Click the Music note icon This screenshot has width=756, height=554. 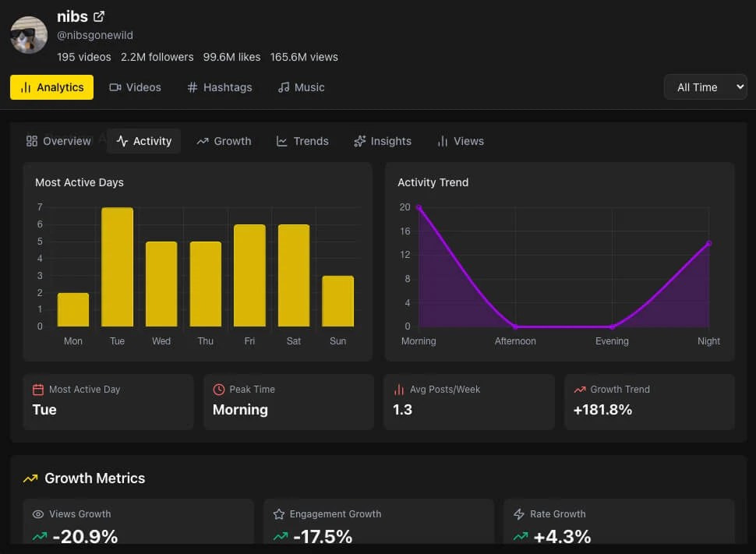(284, 87)
